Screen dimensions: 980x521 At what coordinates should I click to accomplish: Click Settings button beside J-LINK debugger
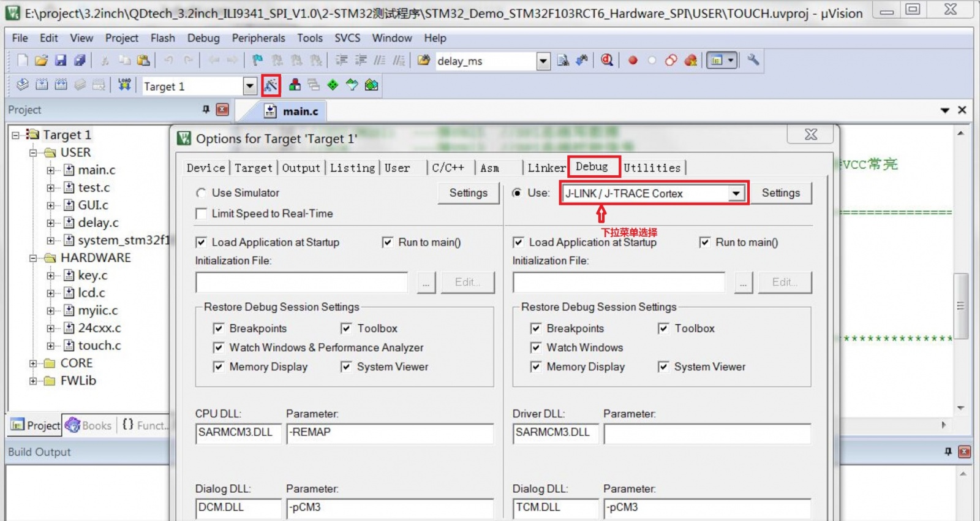coord(780,193)
